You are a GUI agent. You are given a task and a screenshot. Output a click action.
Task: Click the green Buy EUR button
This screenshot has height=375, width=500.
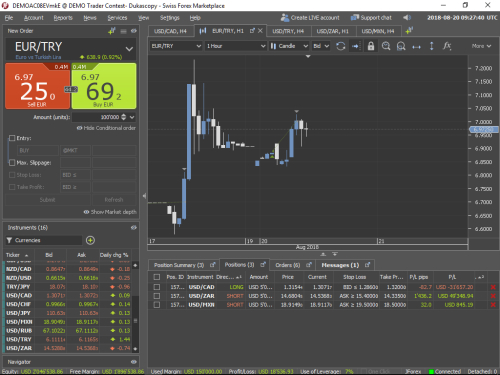[x=104, y=86]
